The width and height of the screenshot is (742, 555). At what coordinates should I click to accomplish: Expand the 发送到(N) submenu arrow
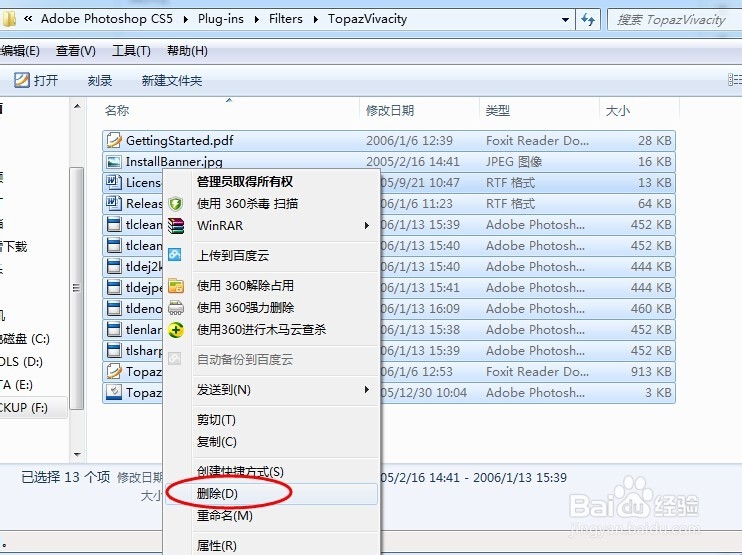367,390
